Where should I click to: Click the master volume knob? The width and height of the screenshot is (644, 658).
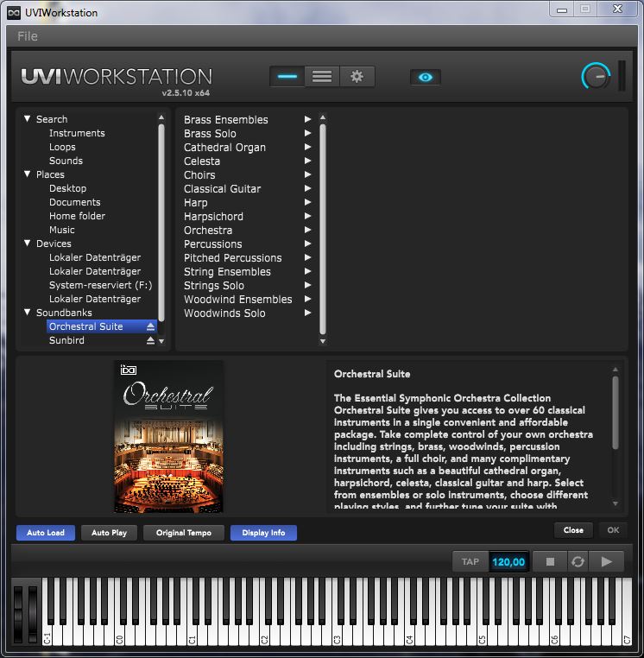coord(596,76)
